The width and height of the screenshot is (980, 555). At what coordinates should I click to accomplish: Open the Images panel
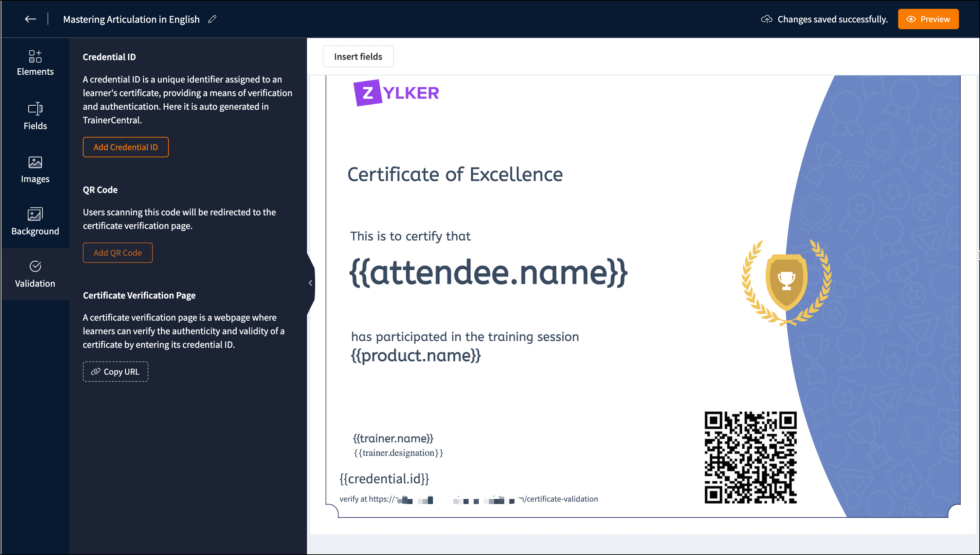[35, 169]
